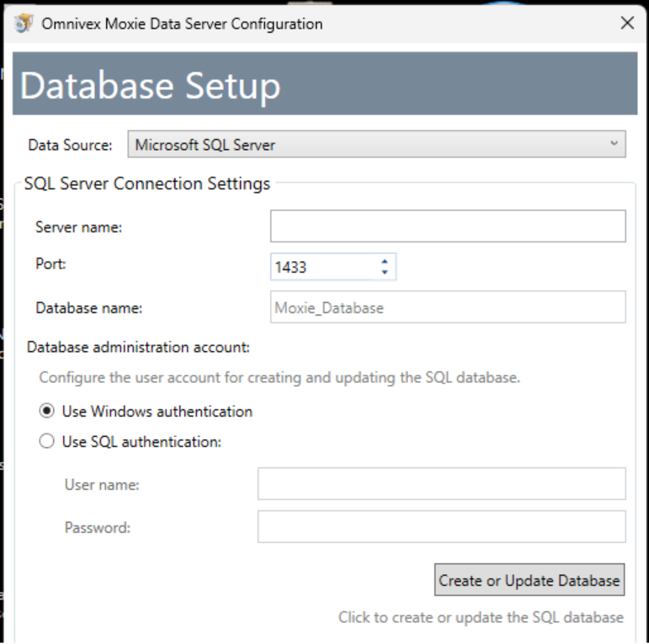Select the Use SQL authentication radio button

(47, 441)
